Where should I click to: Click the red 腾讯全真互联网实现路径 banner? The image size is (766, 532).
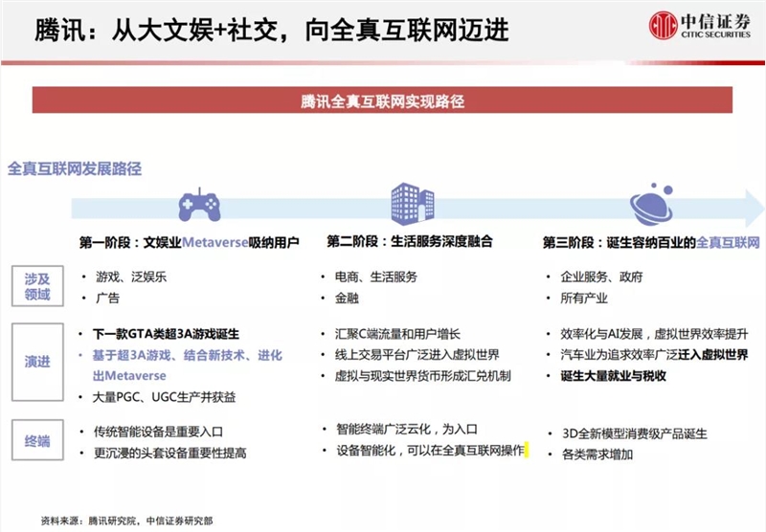pyautogui.click(x=382, y=100)
